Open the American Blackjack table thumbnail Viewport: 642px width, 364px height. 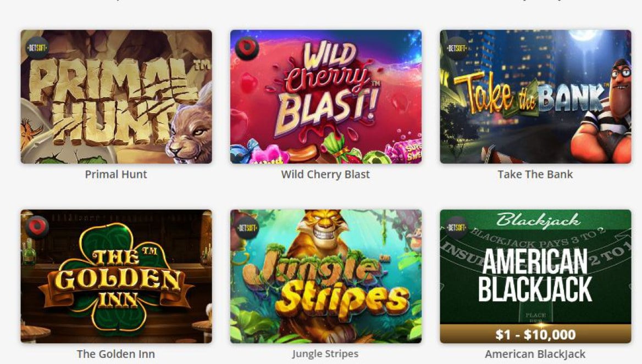point(535,277)
